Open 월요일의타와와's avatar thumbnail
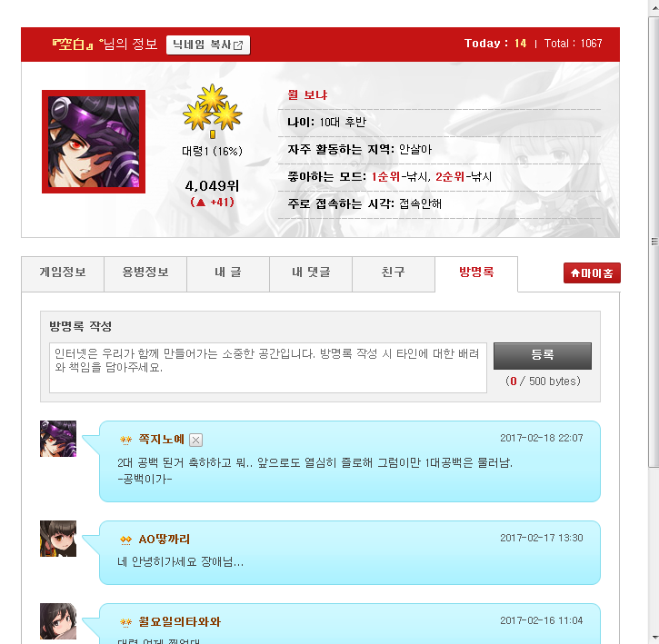 click(x=58, y=621)
